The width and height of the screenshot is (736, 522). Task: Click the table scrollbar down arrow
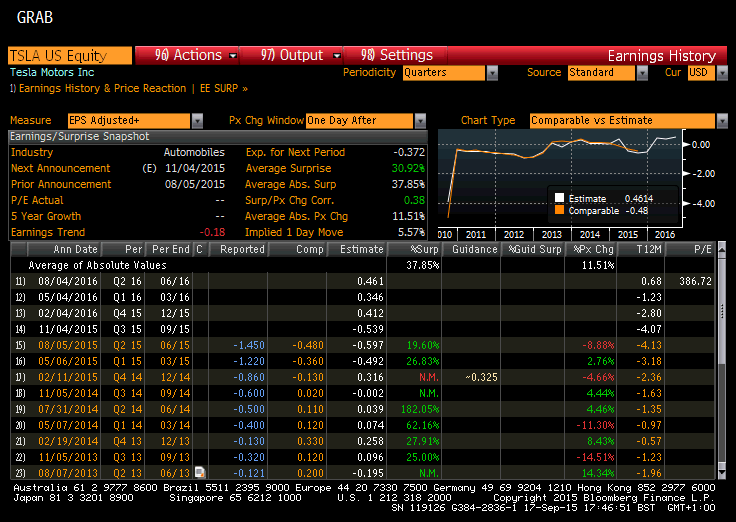[x=722, y=472]
